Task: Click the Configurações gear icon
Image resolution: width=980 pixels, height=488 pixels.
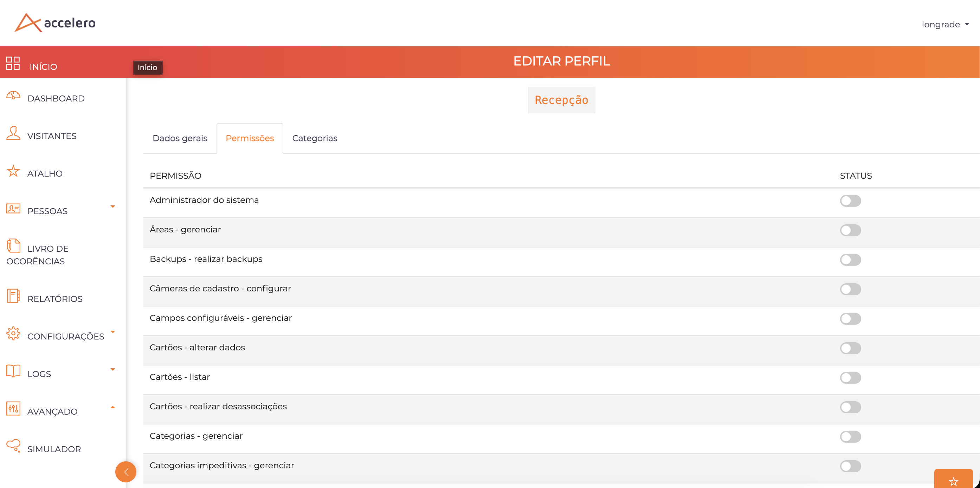Action: 13,334
